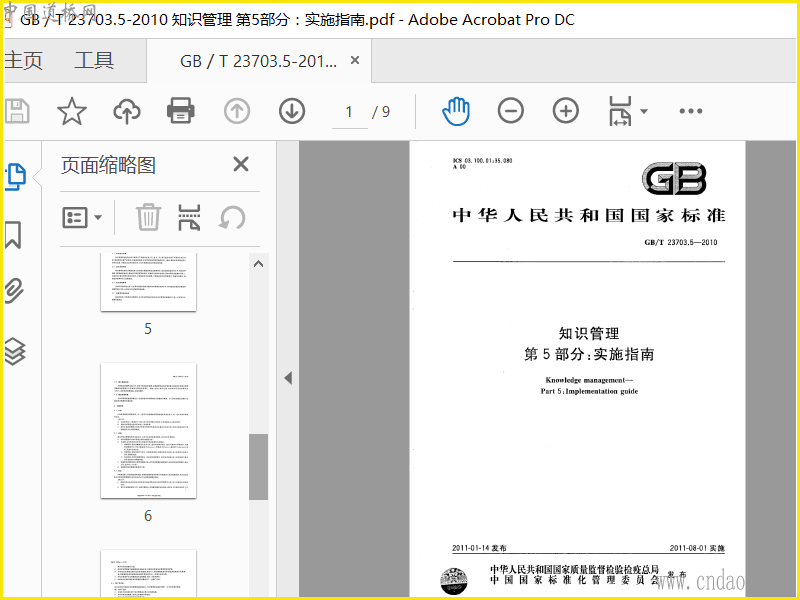Viewport: 800px width, 600px height.
Task: Zoom out with minus icon
Action: [511, 111]
